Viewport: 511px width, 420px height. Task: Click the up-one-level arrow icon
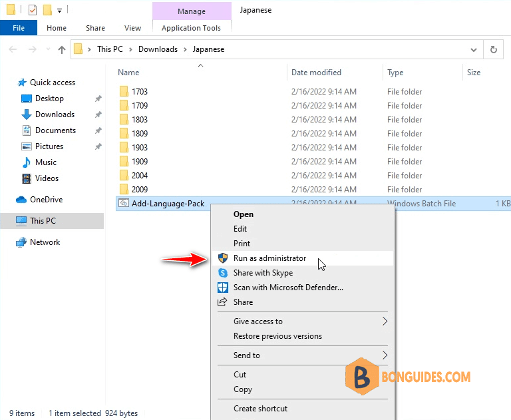pyautogui.click(x=62, y=49)
